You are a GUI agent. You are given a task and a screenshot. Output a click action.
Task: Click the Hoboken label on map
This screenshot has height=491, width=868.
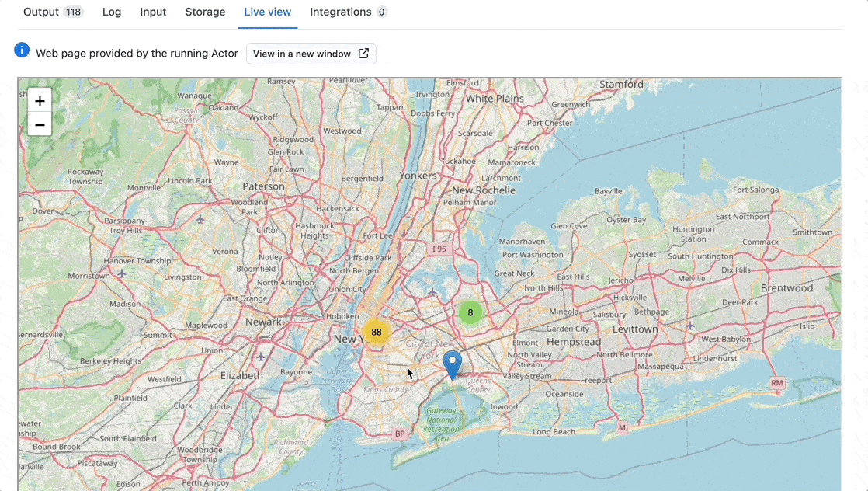(x=342, y=316)
